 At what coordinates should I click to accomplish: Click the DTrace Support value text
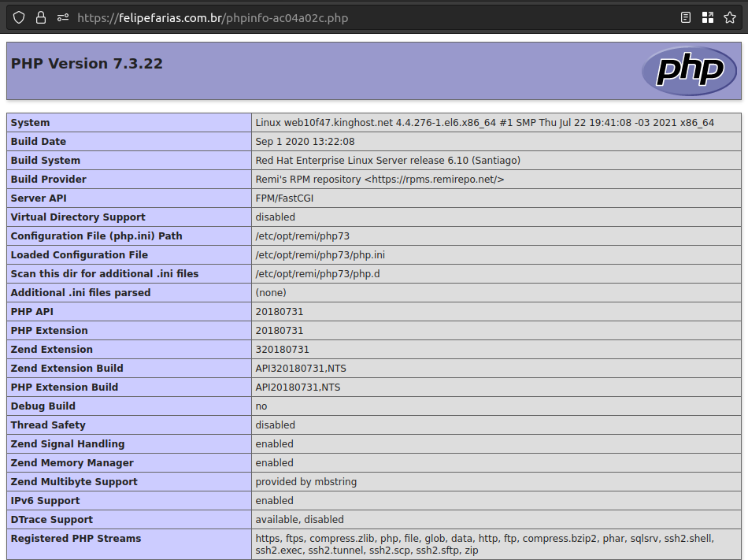pyautogui.click(x=299, y=520)
